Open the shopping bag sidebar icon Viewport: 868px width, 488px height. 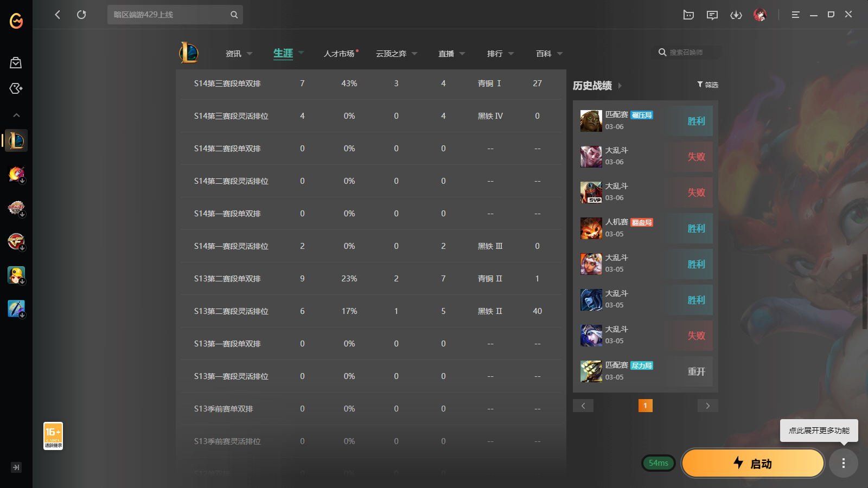coord(16,63)
